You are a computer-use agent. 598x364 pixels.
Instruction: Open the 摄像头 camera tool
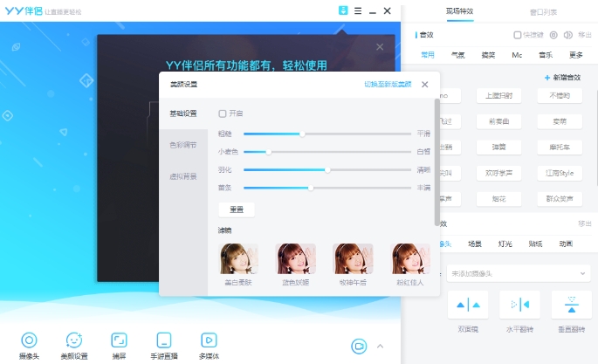(x=30, y=346)
